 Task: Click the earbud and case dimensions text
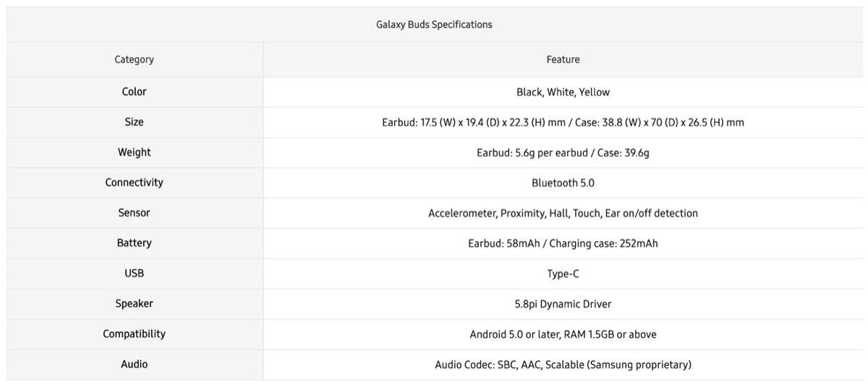coord(563,122)
